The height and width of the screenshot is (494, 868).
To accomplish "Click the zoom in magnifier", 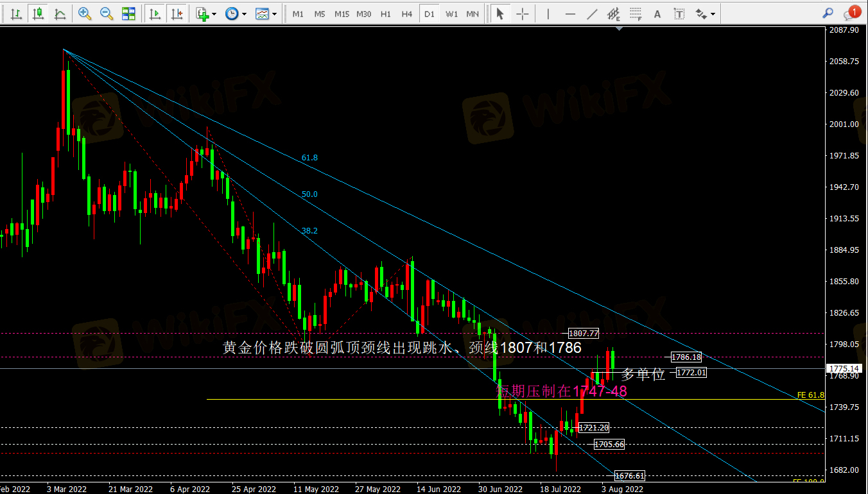I will tap(84, 13).
